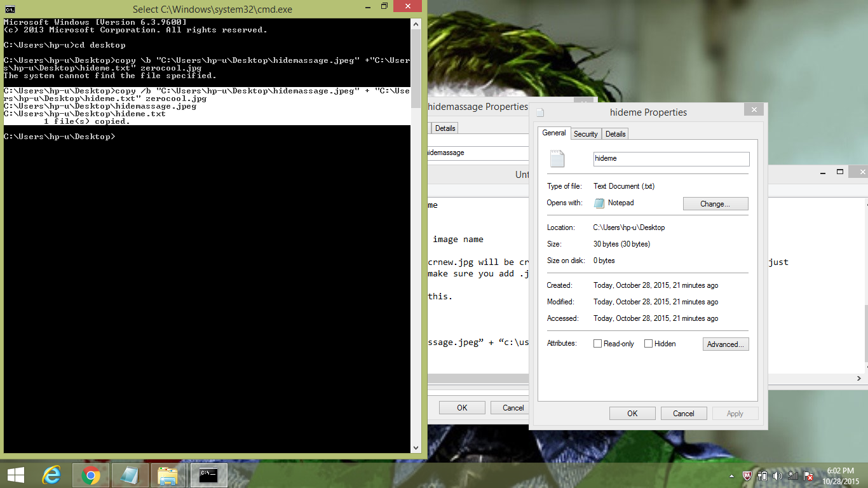Open the Advanced... attributes button
868x488 pixels.
tap(726, 344)
